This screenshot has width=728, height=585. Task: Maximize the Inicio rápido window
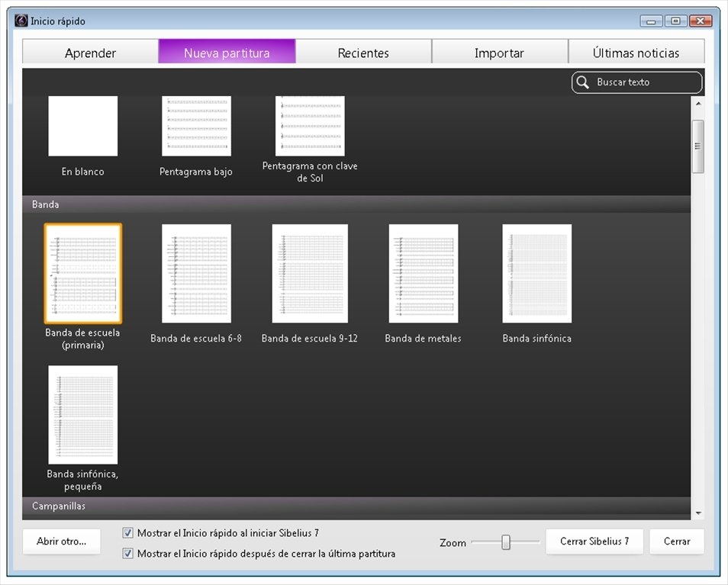[x=676, y=21]
